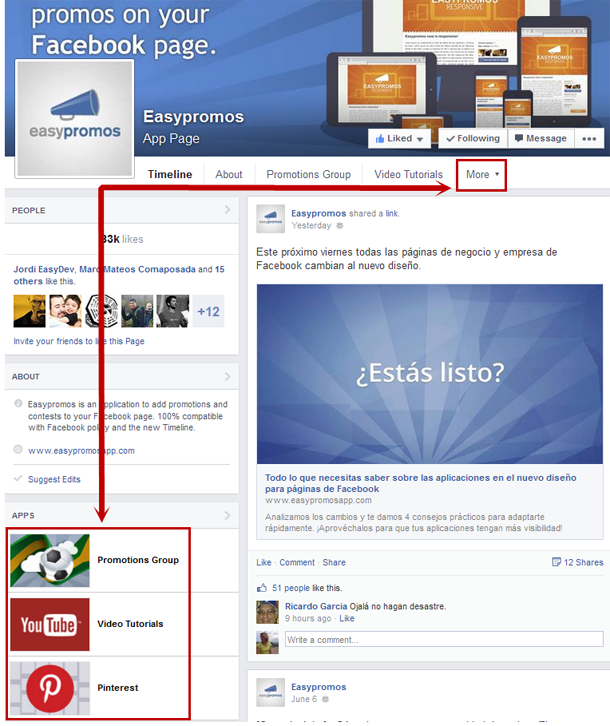Image resolution: width=610 pixels, height=726 pixels.
Task: Click the 33k likes count
Action: (x=122, y=239)
